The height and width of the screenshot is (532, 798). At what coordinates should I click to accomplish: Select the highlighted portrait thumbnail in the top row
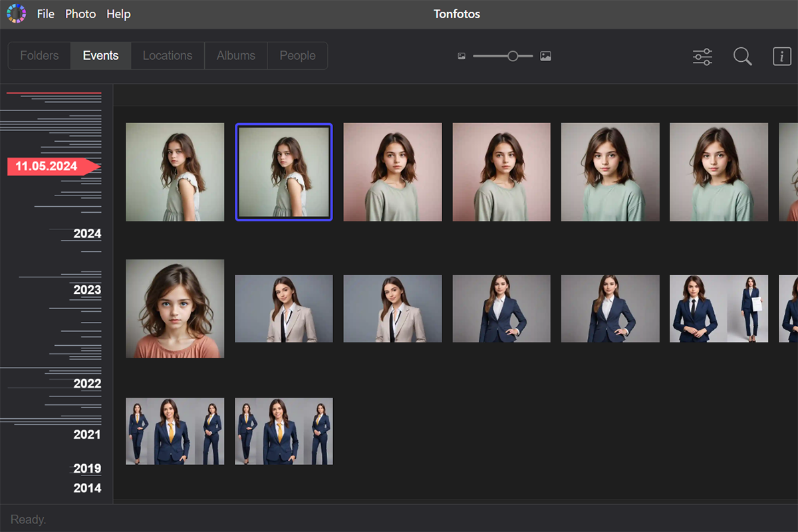click(x=284, y=172)
